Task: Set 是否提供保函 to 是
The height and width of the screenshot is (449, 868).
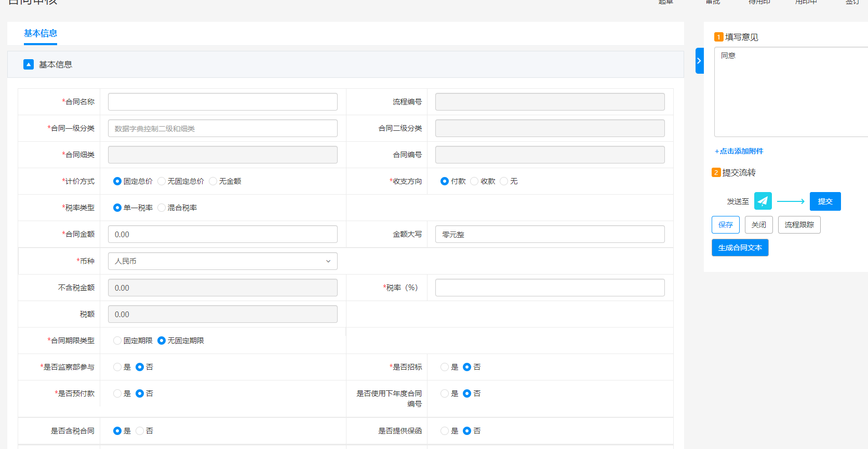Action: (445, 431)
